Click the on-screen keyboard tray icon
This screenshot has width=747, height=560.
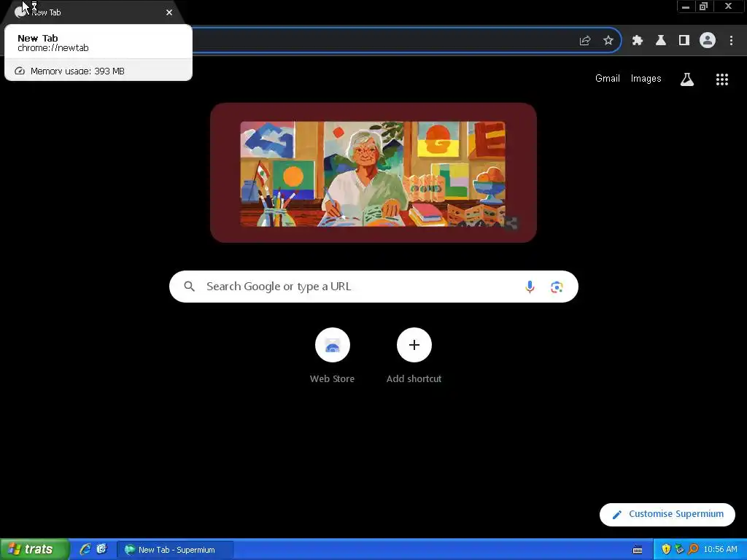[638, 550]
